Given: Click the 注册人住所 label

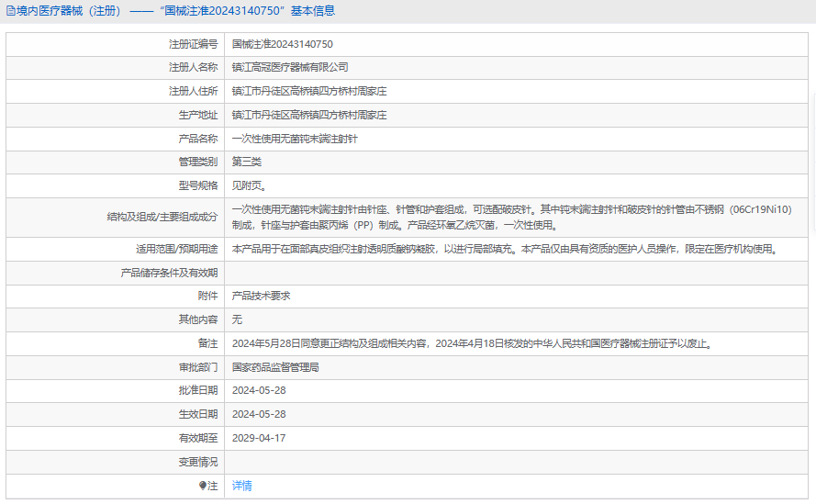Looking at the screenshot, I should 193,91.
